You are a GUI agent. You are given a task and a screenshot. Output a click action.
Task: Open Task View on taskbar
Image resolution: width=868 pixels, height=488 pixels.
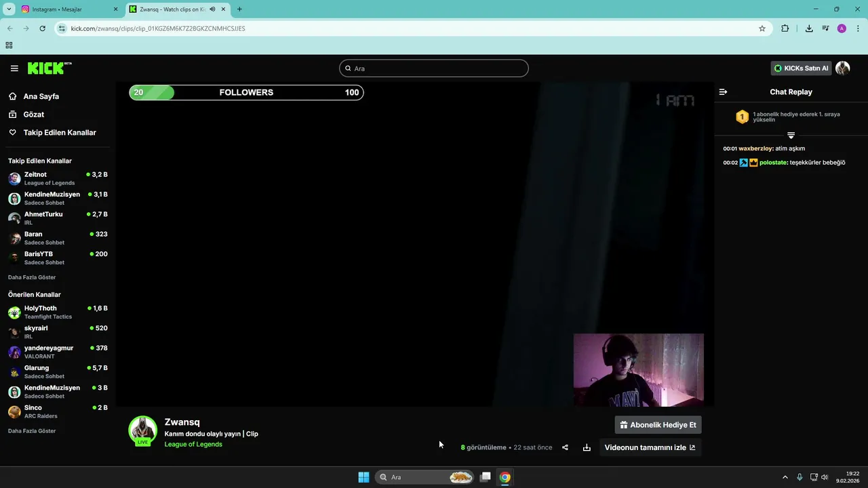coord(486,477)
